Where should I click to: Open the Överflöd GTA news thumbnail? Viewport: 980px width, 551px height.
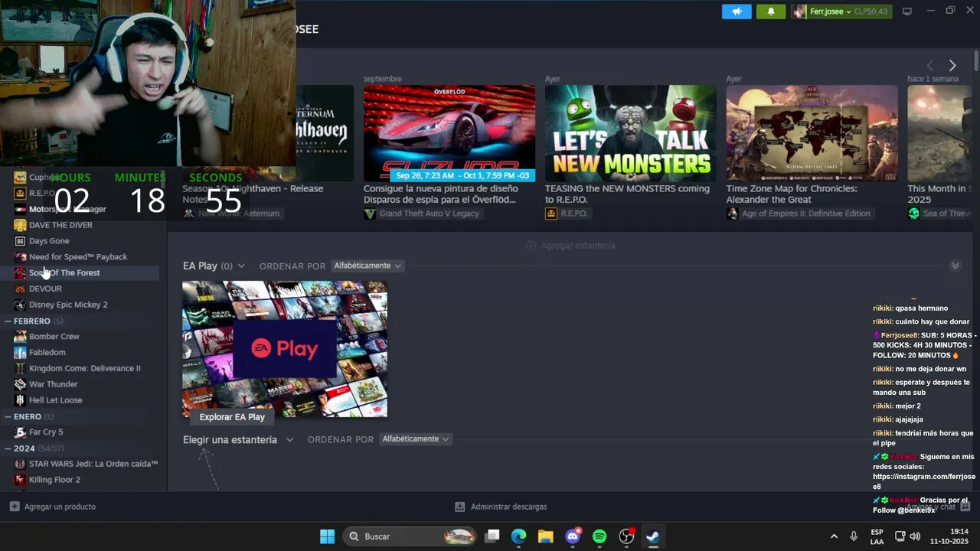coord(449,133)
